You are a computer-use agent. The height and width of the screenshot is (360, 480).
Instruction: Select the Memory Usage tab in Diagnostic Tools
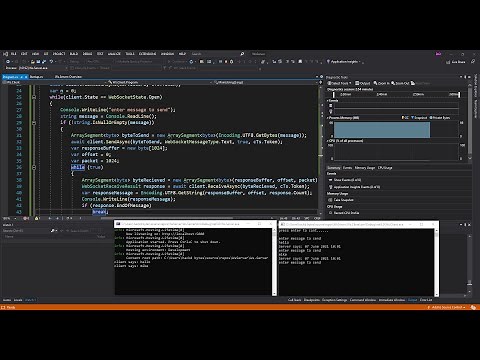(365, 168)
